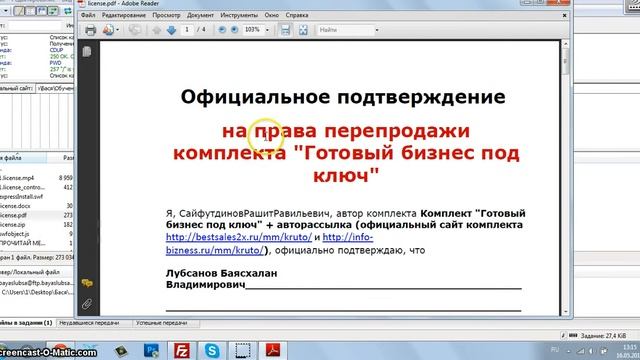Click the 103% zoom level field
This screenshot has height=360, width=640.
pyautogui.click(x=253, y=30)
